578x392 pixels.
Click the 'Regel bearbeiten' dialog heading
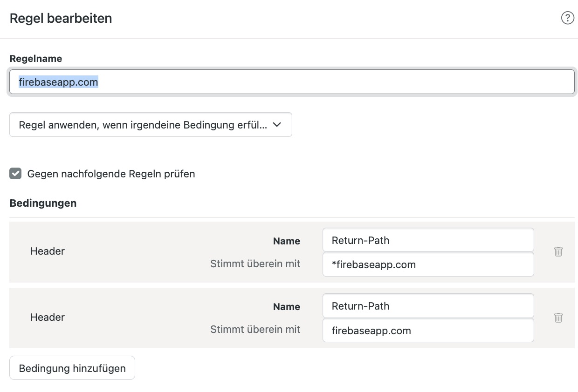[61, 19]
